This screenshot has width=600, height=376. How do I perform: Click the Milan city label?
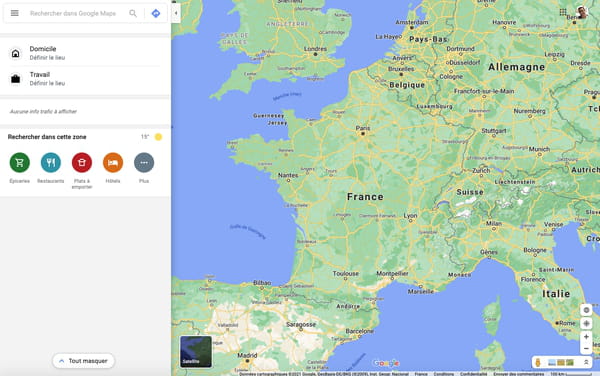click(x=494, y=223)
